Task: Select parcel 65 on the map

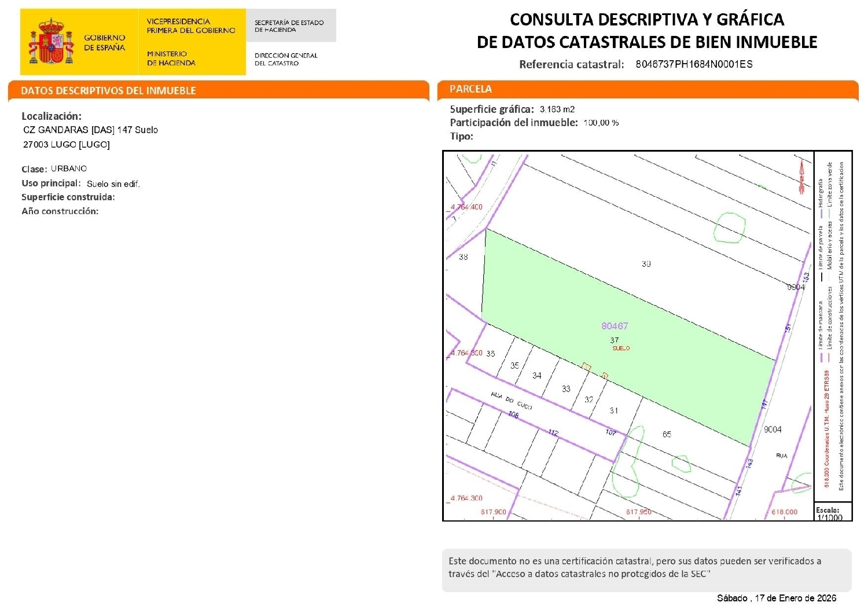Action: coord(667,434)
